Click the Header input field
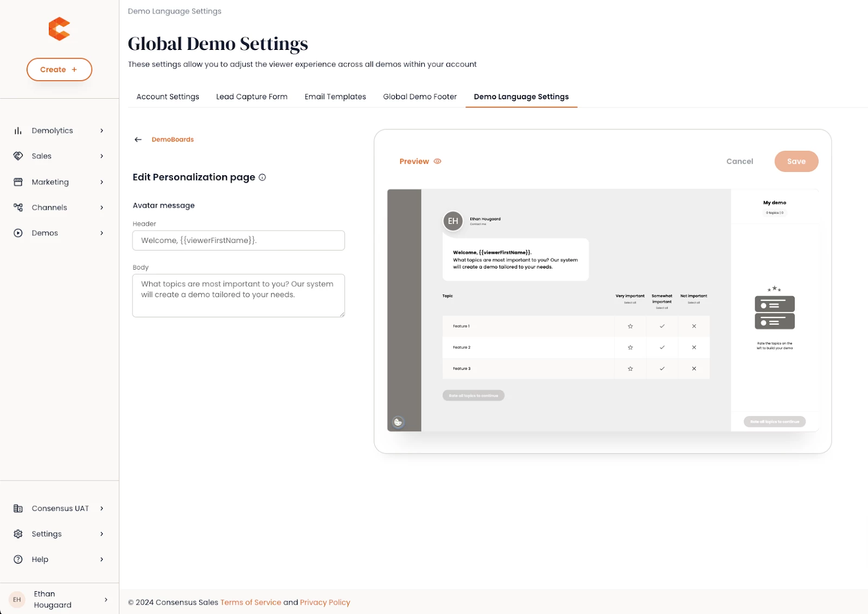Viewport: 868px width, 614px height. click(x=239, y=241)
